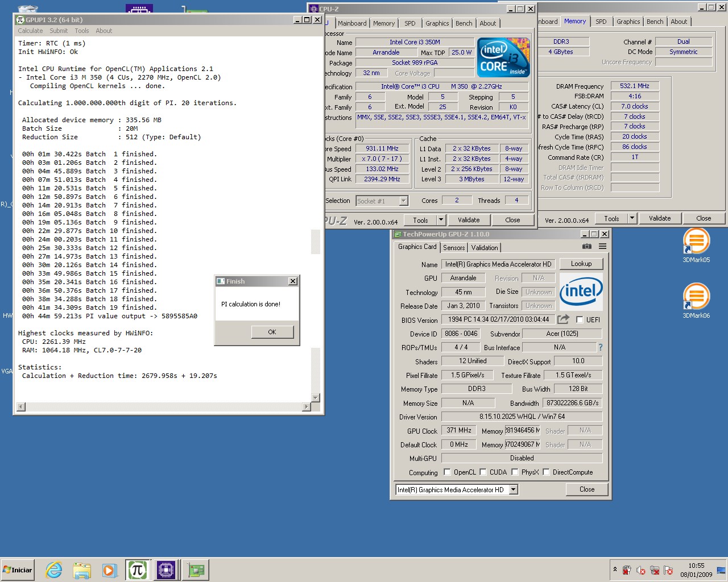Switch to Graphics tab in rear CPU-Z window
Image resolution: width=728 pixels, height=582 pixels.
pyautogui.click(x=628, y=22)
